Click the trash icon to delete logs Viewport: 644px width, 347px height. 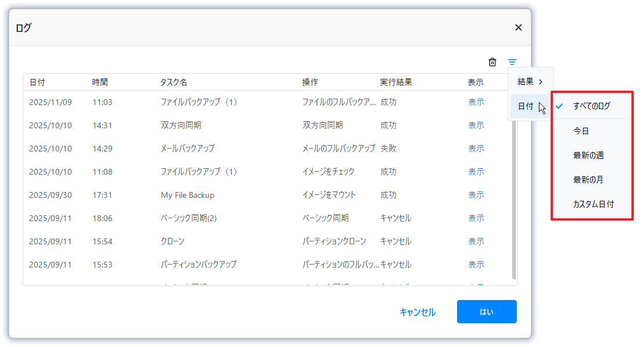coord(492,62)
